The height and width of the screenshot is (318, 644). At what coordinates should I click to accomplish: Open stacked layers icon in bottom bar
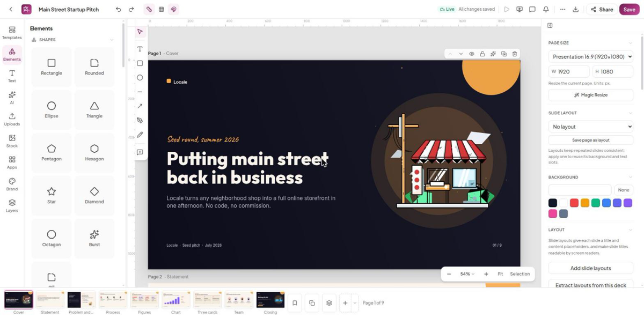(329, 303)
